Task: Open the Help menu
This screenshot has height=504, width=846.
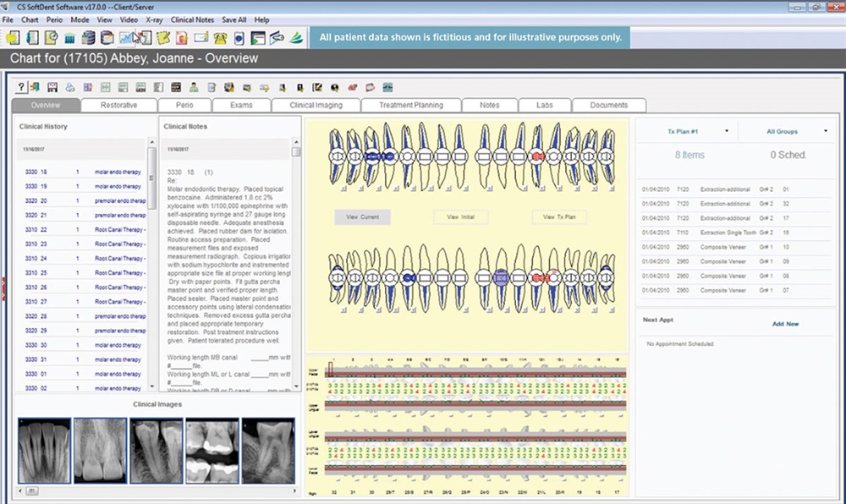Action: (x=261, y=20)
